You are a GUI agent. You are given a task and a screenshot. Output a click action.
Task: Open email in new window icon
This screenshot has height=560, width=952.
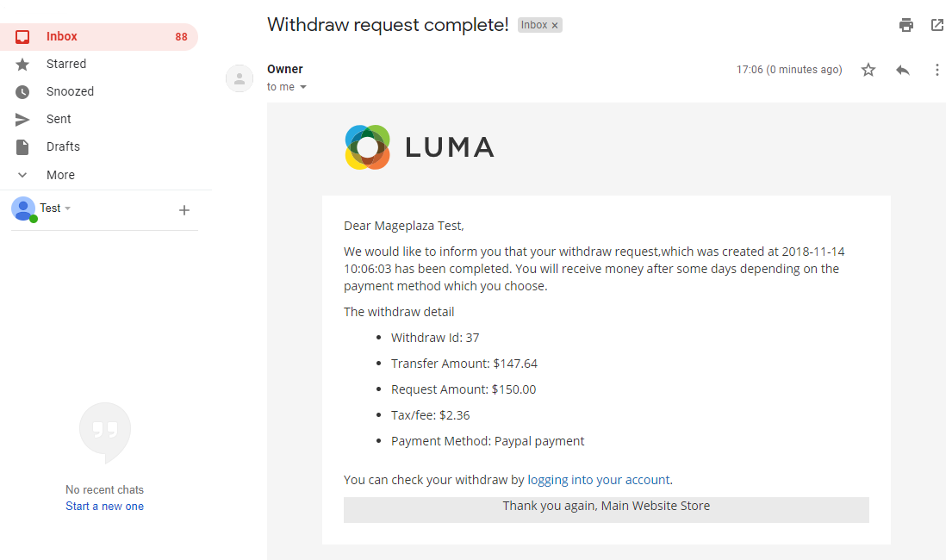(x=937, y=25)
